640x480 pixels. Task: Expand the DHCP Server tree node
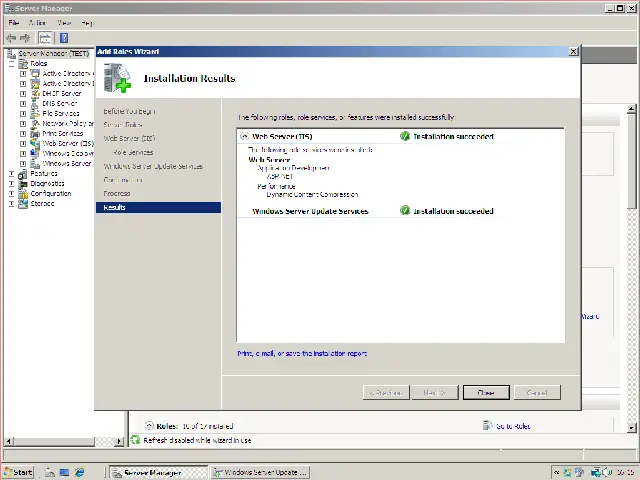point(23,93)
